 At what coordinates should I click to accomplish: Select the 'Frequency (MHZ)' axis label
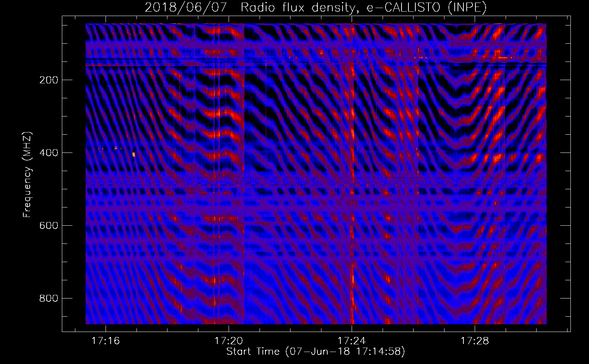click(x=27, y=175)
